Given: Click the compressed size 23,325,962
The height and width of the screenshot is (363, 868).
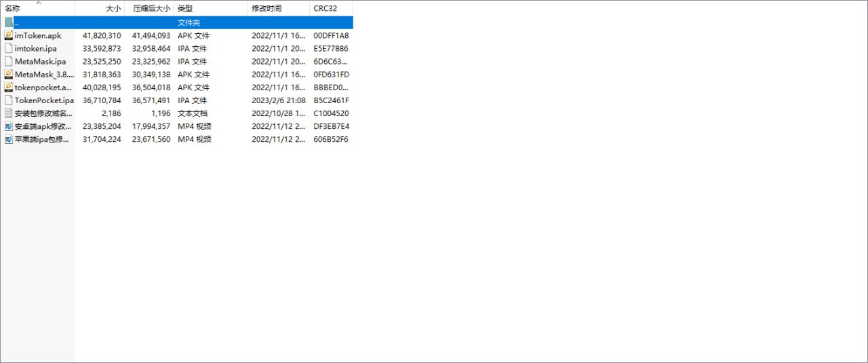Looking at the screenshot, I should 151,61.
